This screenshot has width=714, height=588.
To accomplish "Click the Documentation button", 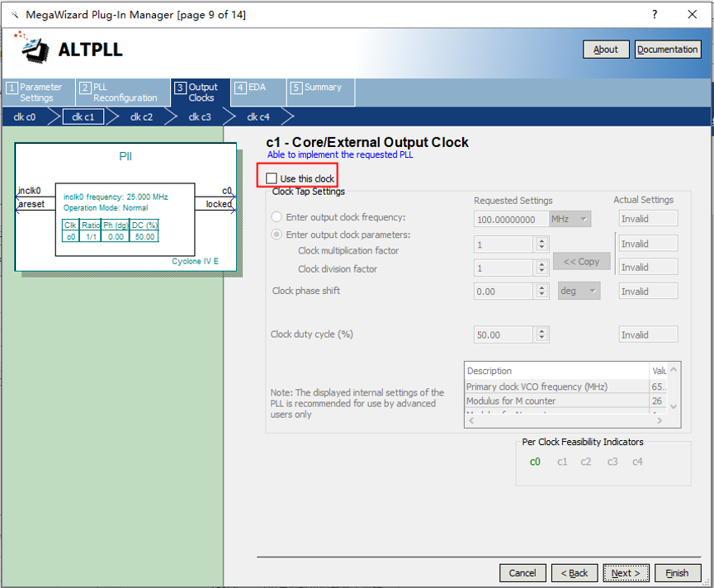I will (x=667, y=50).
